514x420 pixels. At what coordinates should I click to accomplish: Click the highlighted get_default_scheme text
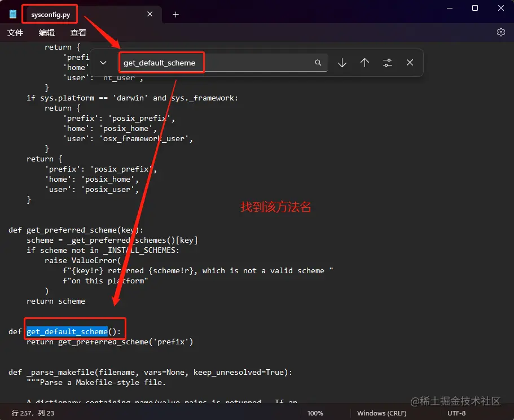tap(67, 331)
